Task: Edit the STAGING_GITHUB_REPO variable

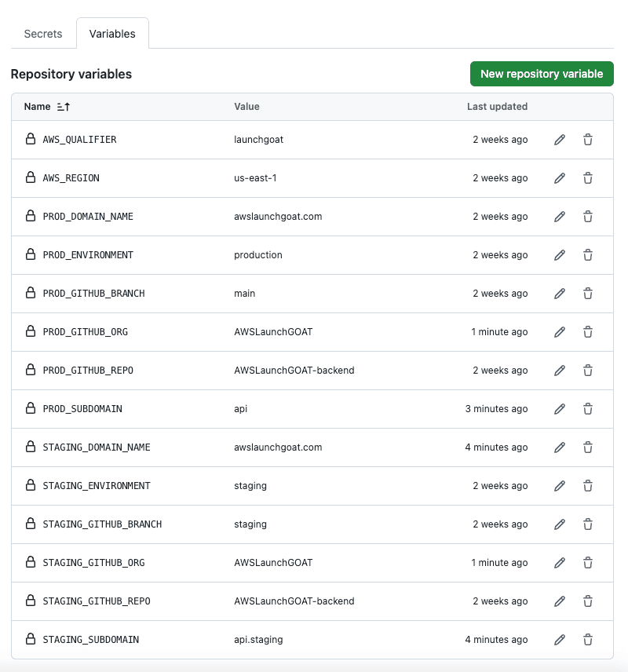Action: click(x=560, y=601)
